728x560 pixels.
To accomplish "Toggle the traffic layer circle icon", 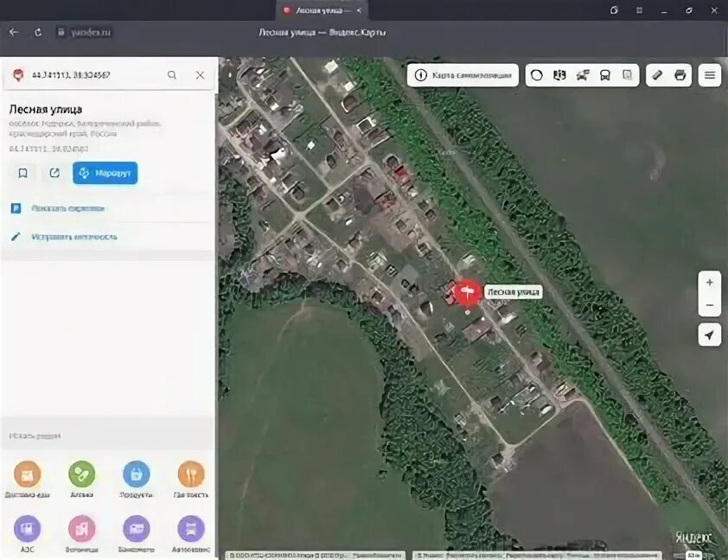I will pyautogui.click(x=537, y=75).
